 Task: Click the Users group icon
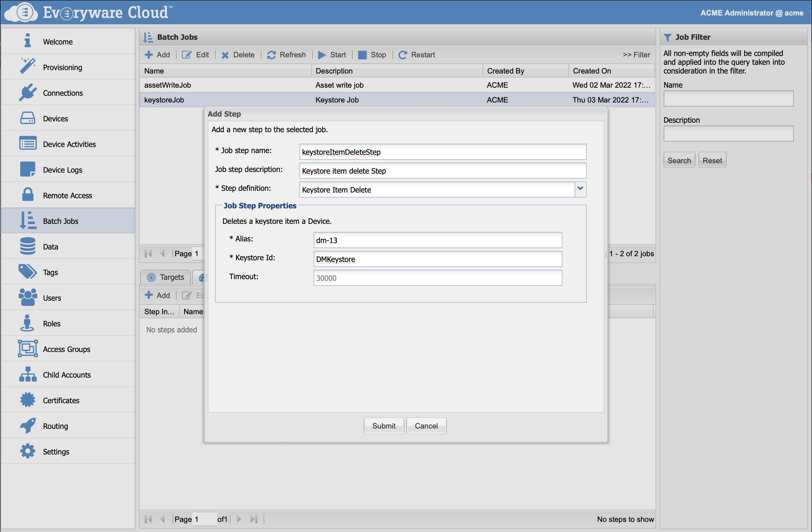click(x=28, y=297)
